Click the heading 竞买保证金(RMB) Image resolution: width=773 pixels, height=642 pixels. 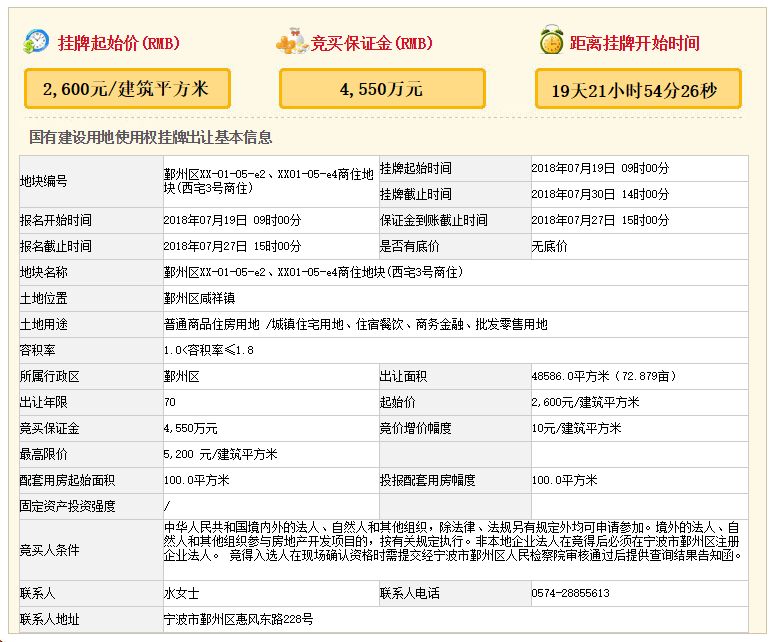coord(371,43)
